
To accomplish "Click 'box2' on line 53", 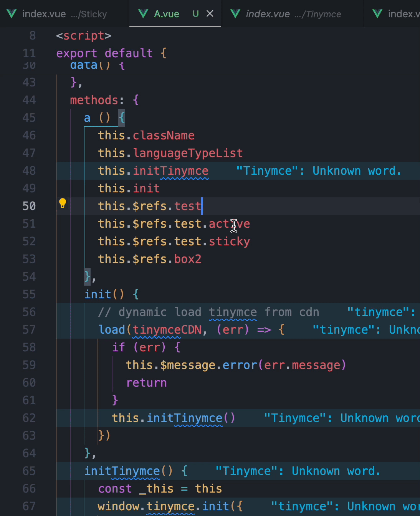I will [x=188, y=259].
